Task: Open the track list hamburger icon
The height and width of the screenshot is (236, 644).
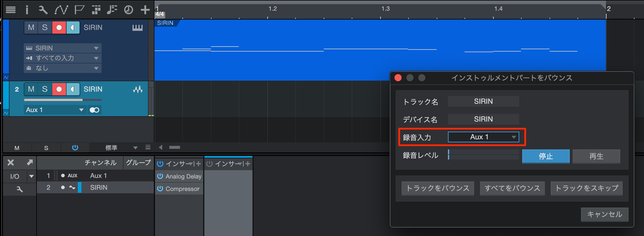Action: coord(11,10)
